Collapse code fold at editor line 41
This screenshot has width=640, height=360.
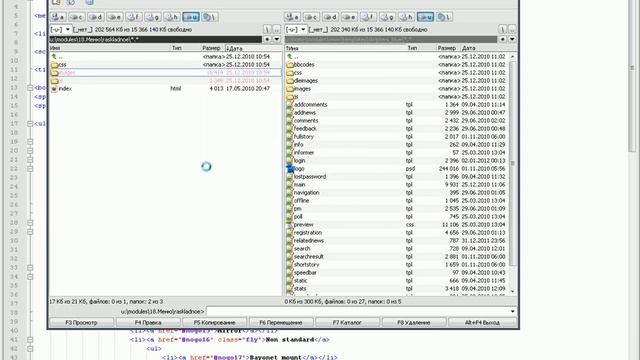(30, 340)
